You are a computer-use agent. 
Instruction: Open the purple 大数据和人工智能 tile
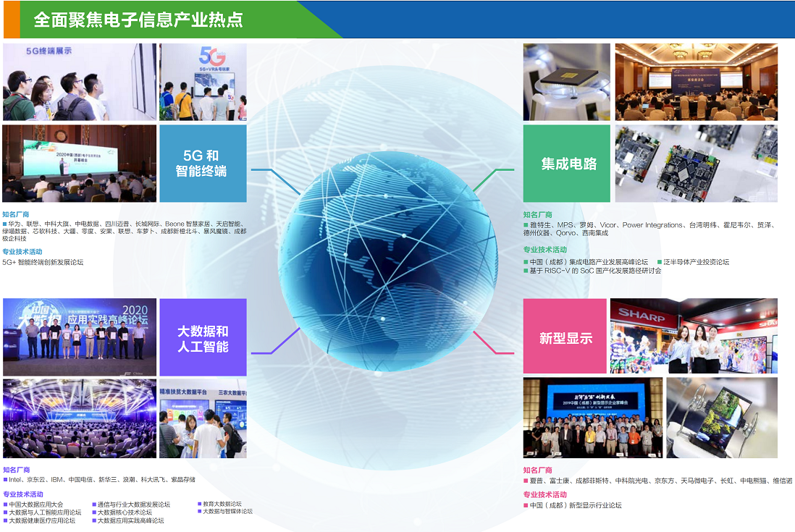click(203, 338)
